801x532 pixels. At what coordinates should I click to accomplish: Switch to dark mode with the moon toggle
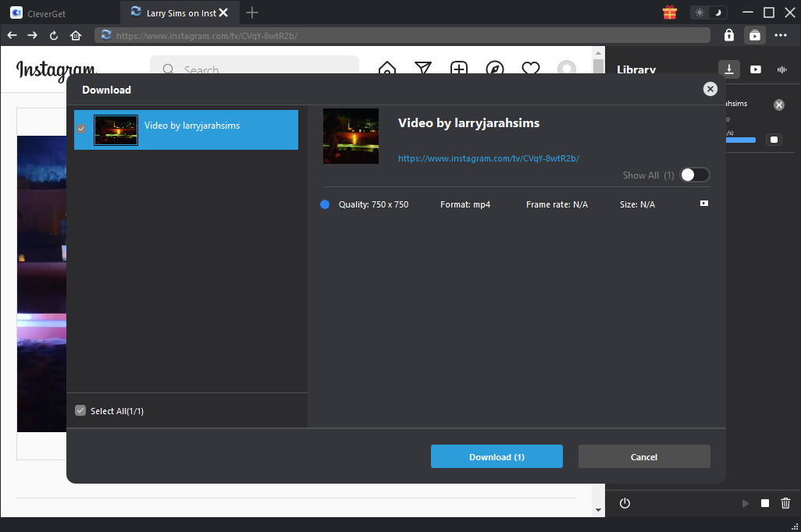tap(719, 12)
